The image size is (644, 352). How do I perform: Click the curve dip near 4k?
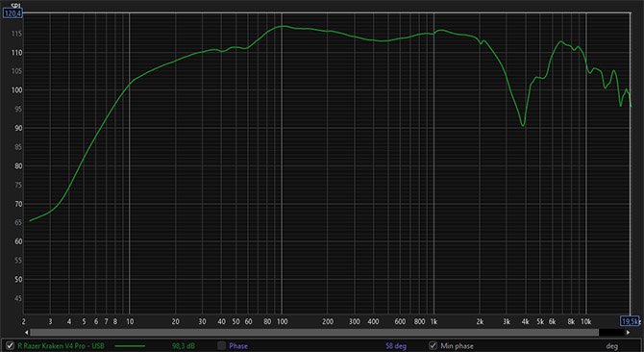[x=523, y=125]
